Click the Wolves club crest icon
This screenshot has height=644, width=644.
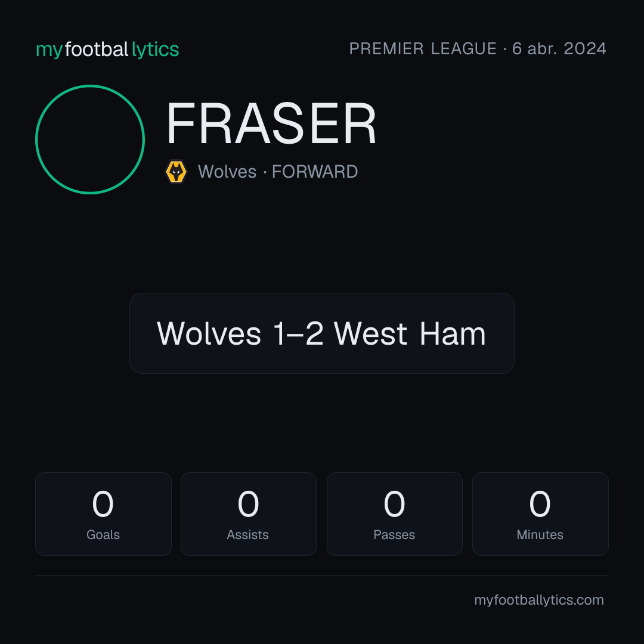(176, 172)
